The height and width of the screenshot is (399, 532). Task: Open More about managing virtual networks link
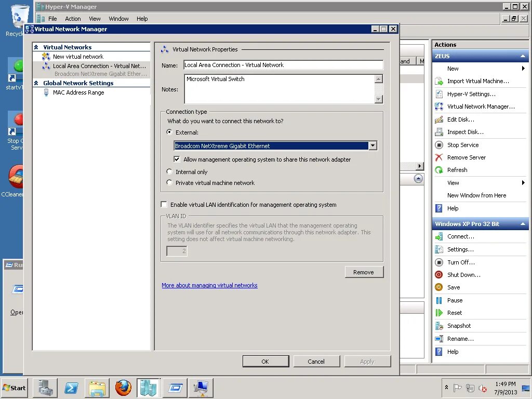(x=209, y=285)
